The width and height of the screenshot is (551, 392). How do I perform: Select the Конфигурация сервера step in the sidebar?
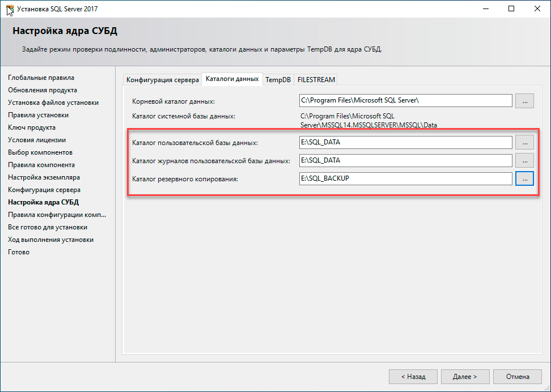(44, 190)
